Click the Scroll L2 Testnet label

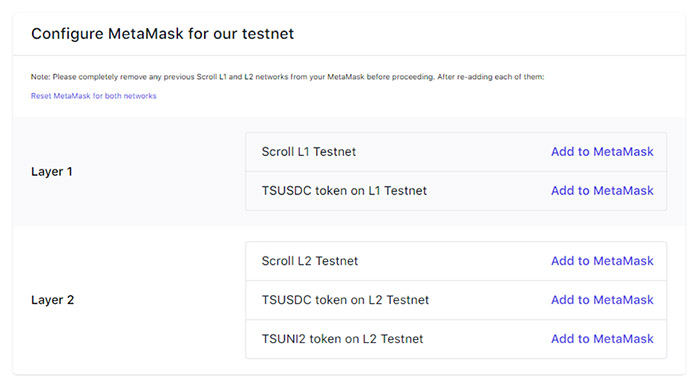click(x=310, y=261)
